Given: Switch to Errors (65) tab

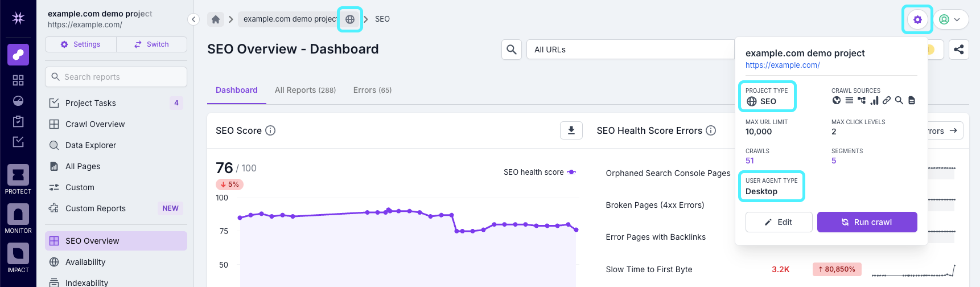Looking at the screenshot, I should point(372,90).
